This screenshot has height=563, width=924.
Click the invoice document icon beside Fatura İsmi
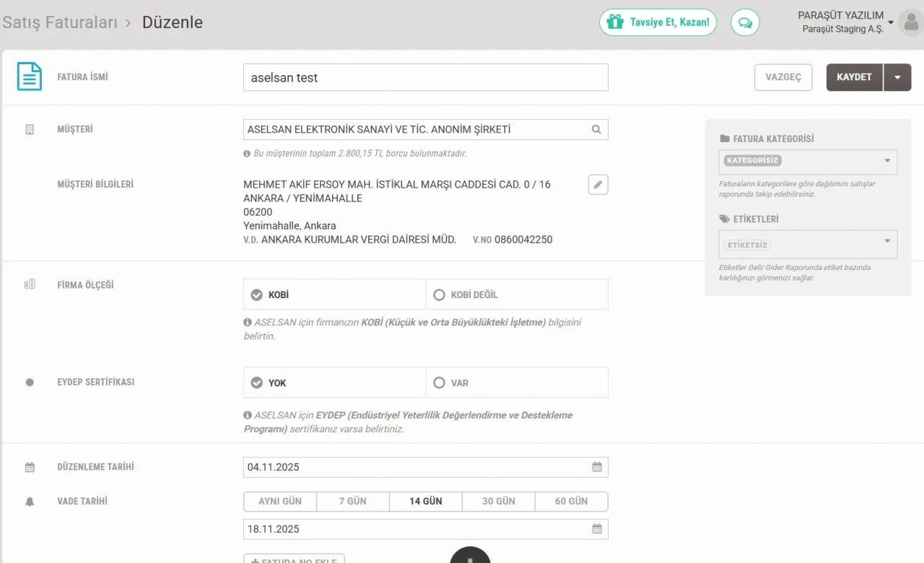point(30,77)
